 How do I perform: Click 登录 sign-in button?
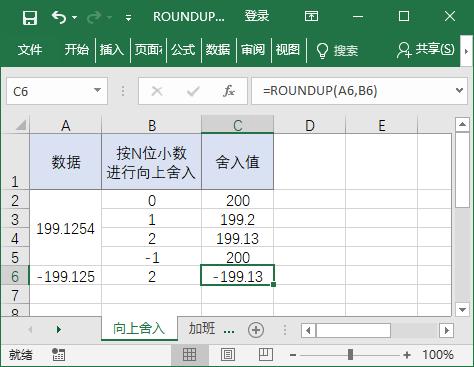click(x=257, y=16)
